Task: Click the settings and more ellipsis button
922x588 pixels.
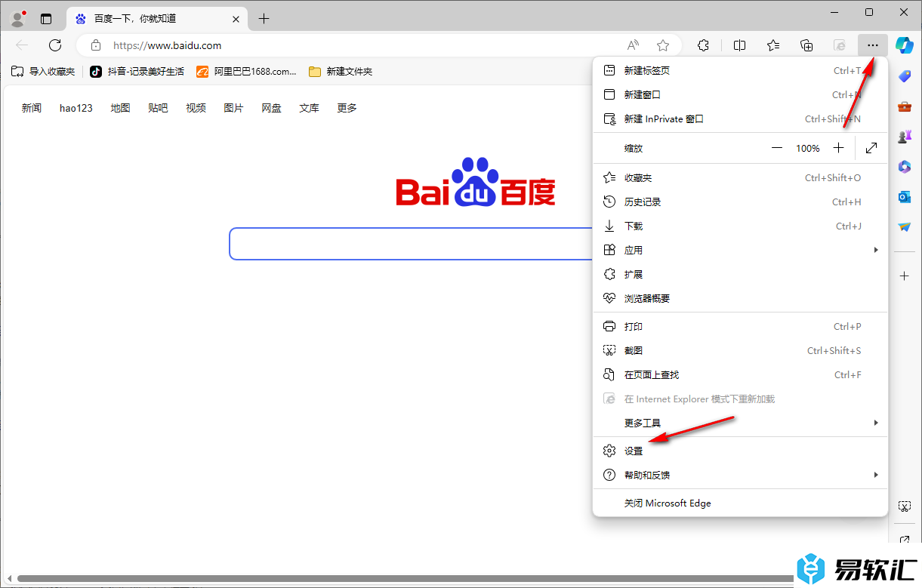Action: [x=873, y=45]
